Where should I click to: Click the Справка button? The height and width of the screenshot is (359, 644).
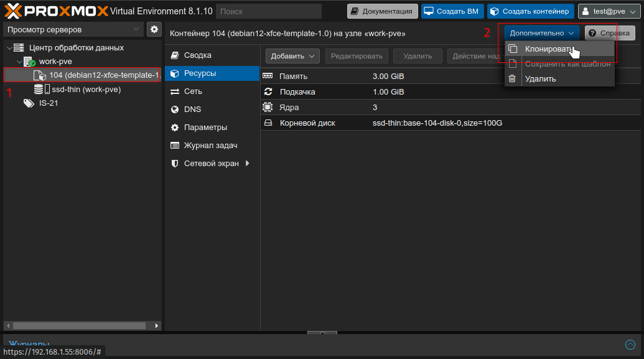click(610, 33)
